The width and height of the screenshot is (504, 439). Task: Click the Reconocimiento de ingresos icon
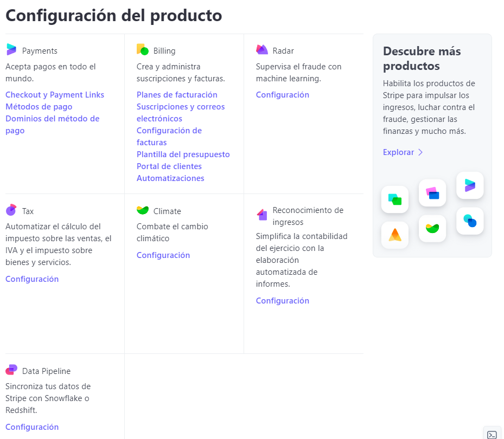click(x=262, y=215)
